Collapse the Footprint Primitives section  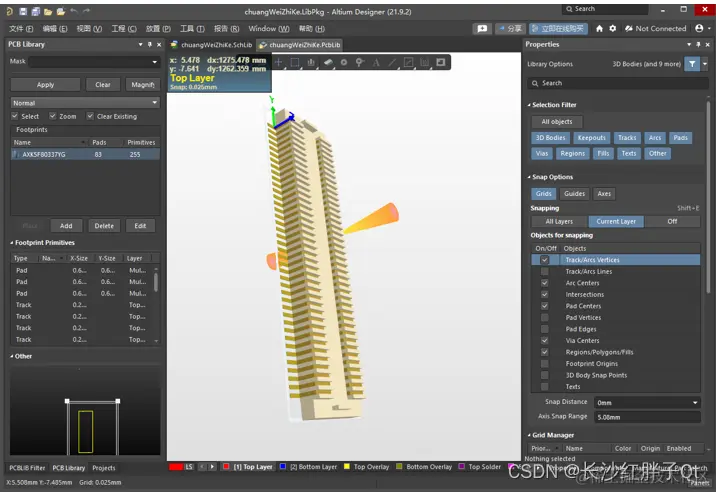12,243
